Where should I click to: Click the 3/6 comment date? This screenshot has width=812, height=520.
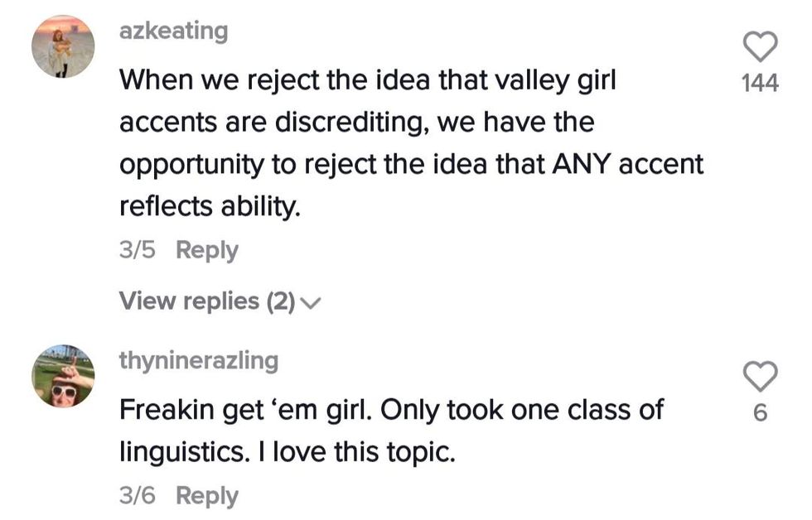(x=137, y=496)
